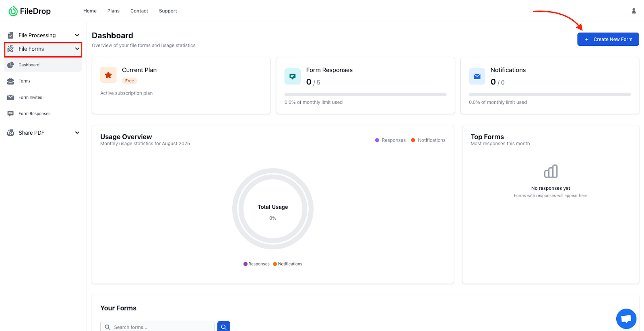Image resolution: width=644 pixels, height=331 pixels.
Task: Click the blue search forms button
Action: 224,326
